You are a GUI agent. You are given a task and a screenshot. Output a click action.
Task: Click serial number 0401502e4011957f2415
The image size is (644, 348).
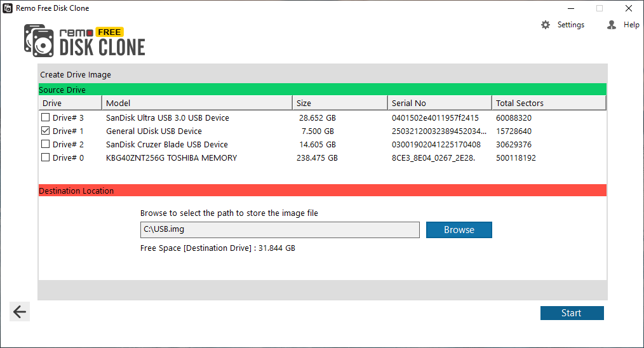[435, 118]
